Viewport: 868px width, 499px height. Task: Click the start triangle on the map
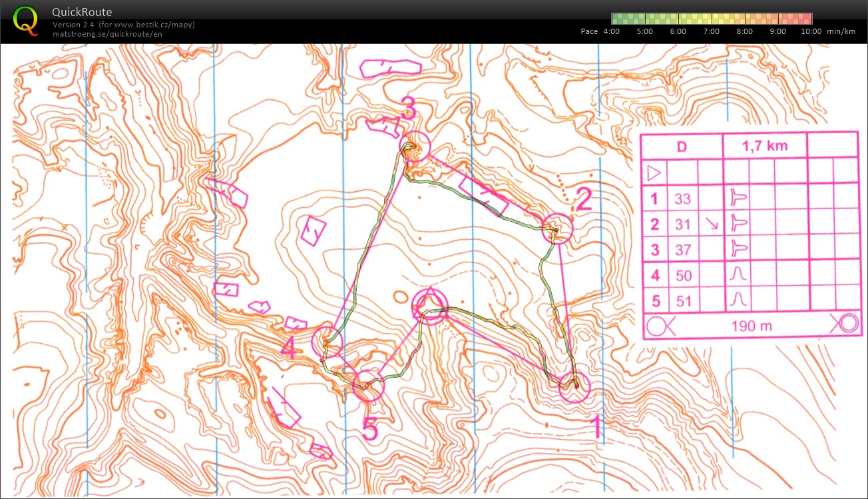[429, 302]
